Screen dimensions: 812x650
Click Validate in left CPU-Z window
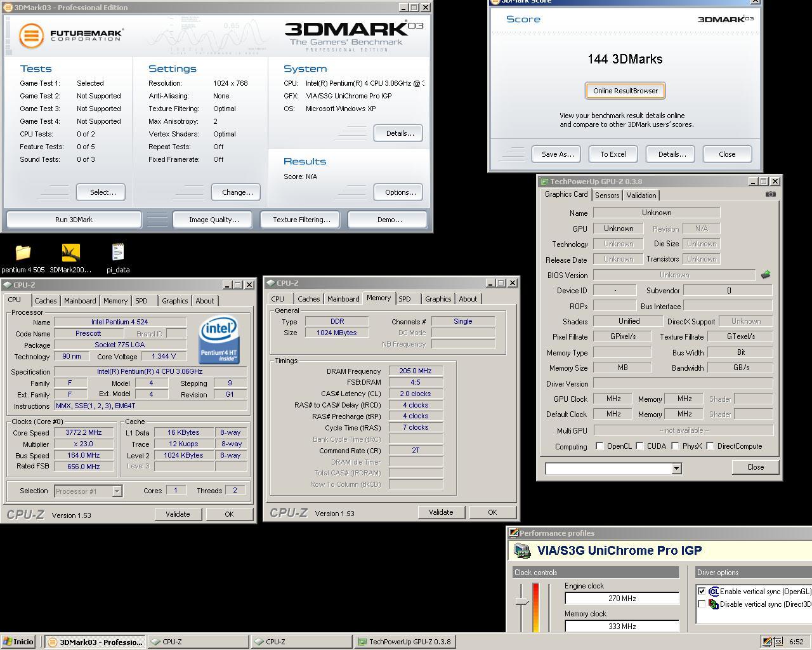pyautogui.click(x=178, y=514)
